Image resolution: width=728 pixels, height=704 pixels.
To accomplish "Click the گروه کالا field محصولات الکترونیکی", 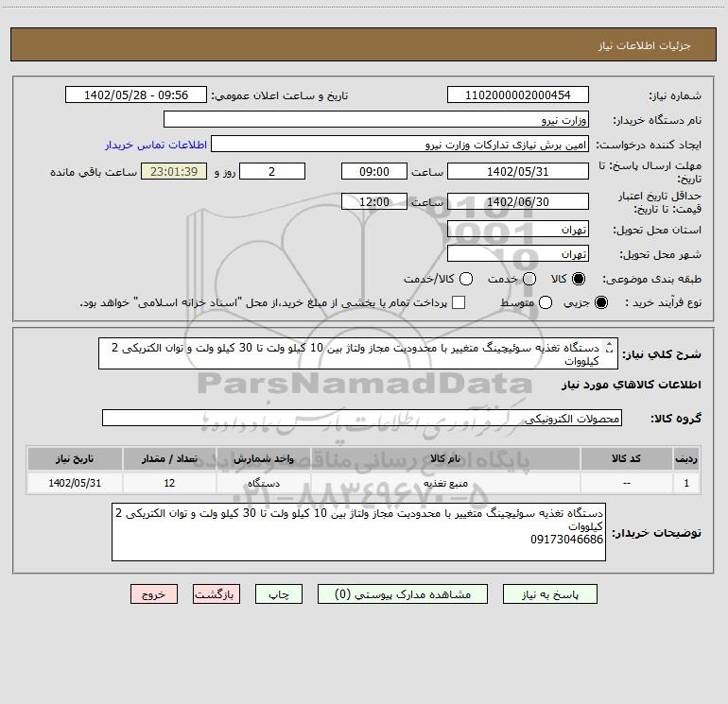I will click(362, 418).
